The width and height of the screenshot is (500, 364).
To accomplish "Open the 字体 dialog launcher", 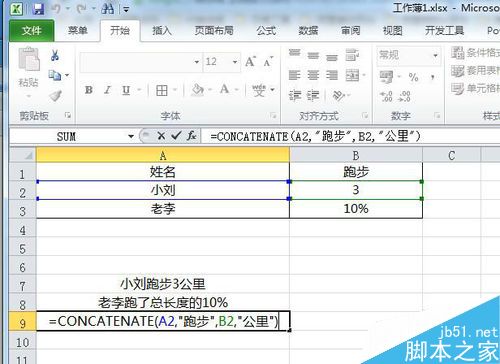I will coord(273,116).
